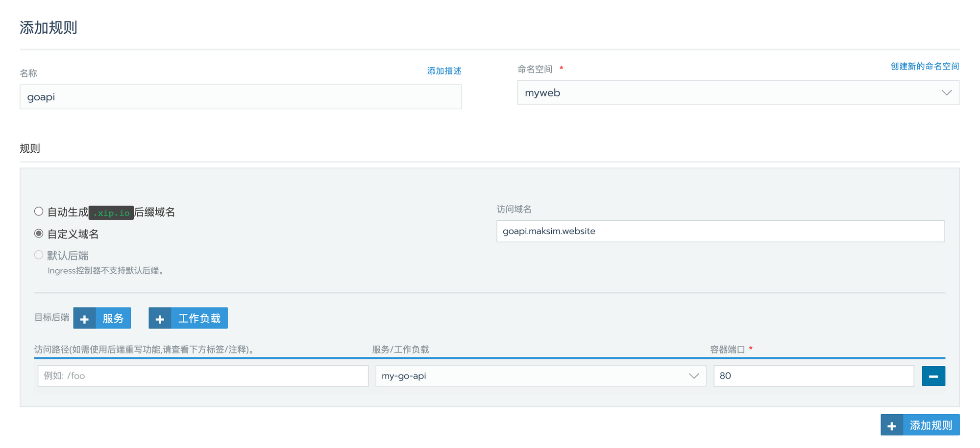Click the 容器端口 field showing 80
The height and width of the screenshot is (448, 980).
click(x=813, y=376)
